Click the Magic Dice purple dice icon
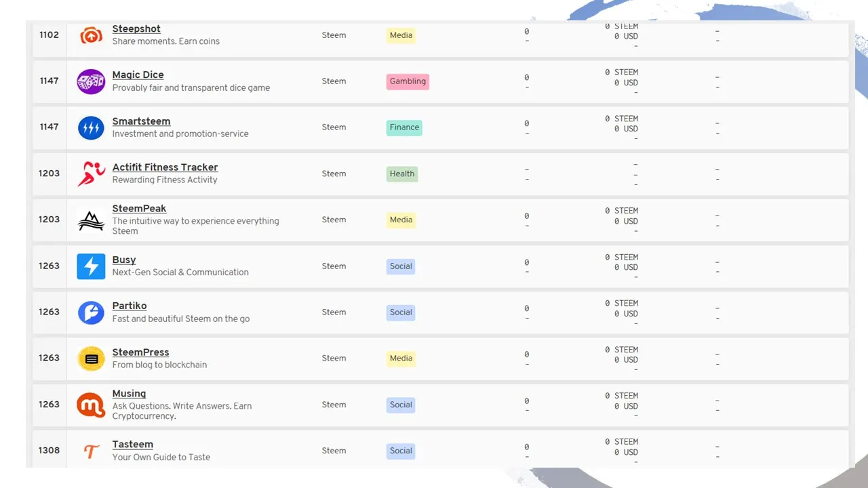 pos(91,81)
